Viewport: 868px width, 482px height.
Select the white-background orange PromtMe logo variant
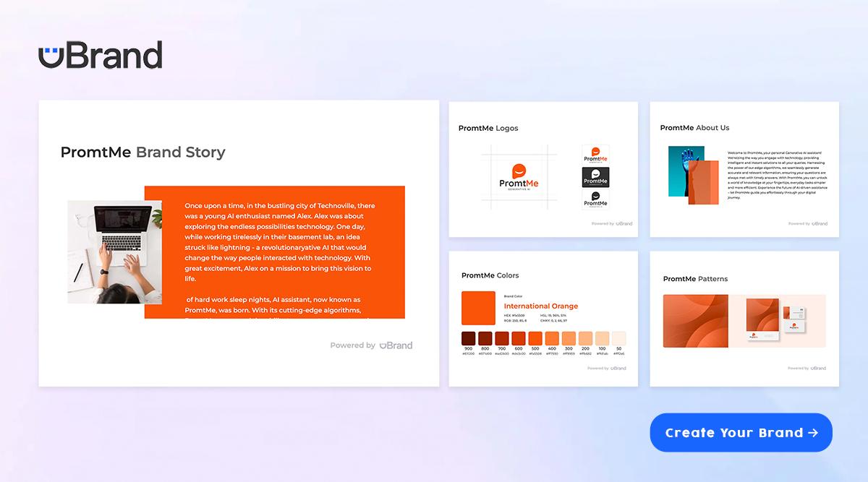pyautogui.click(x=596, y=154)
